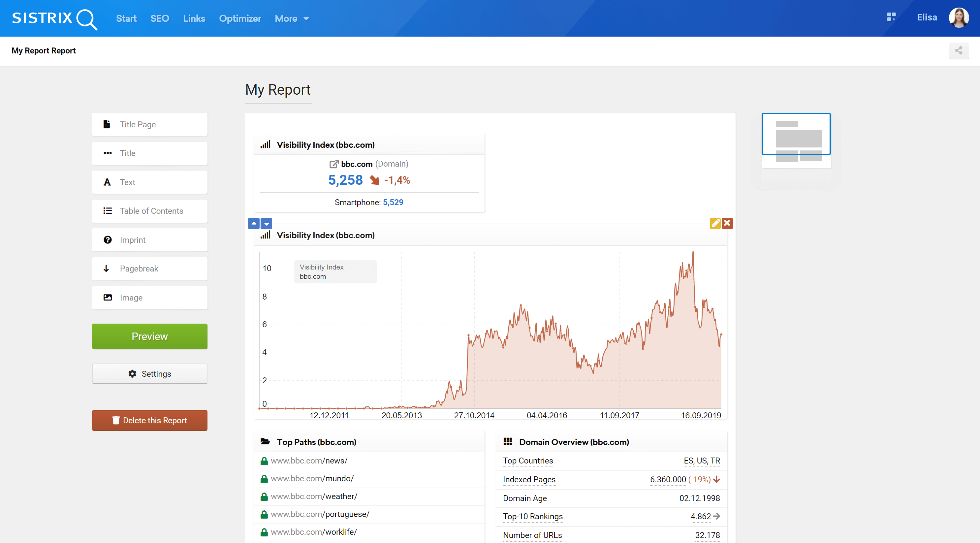Image resolution: width=980 pixels, height=543 pixels.
Task: Add an Imprint element
Action: (x=149, y=240)
